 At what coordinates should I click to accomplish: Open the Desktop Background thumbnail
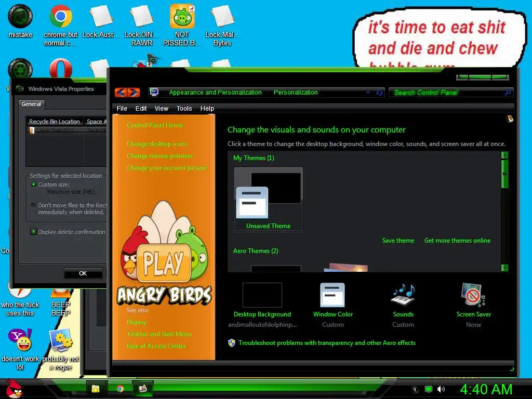(262, 295)
